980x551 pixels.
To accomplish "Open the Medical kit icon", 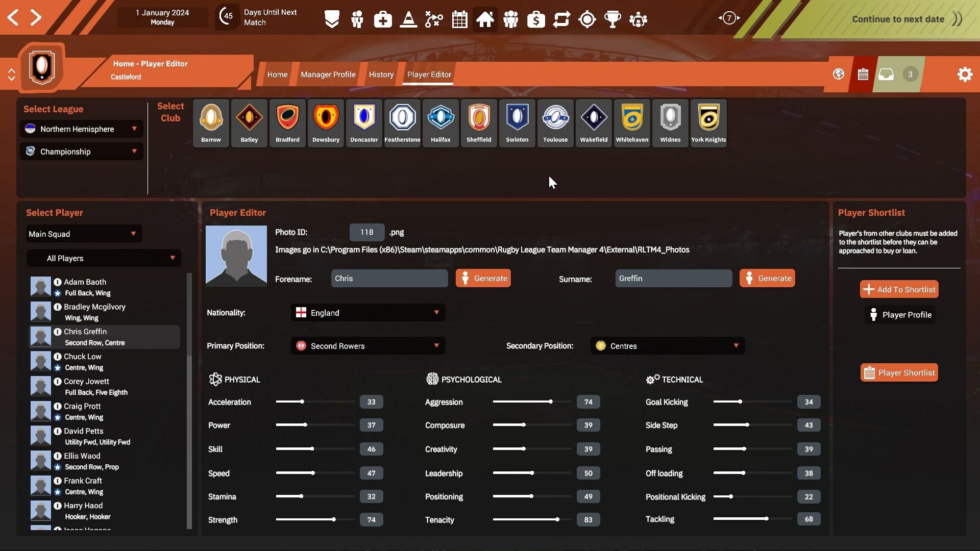I will (x=382, y=19).
